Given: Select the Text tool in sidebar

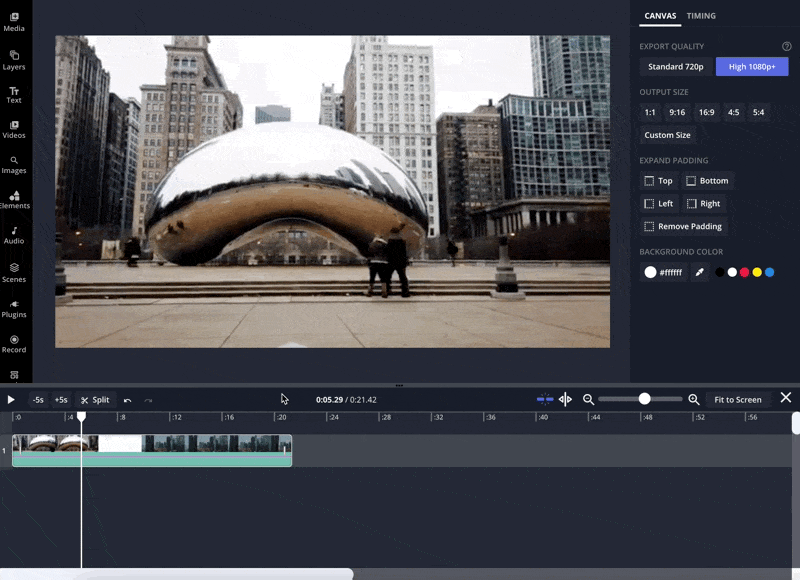Looking at the screenshot, I should coord(14,94).
